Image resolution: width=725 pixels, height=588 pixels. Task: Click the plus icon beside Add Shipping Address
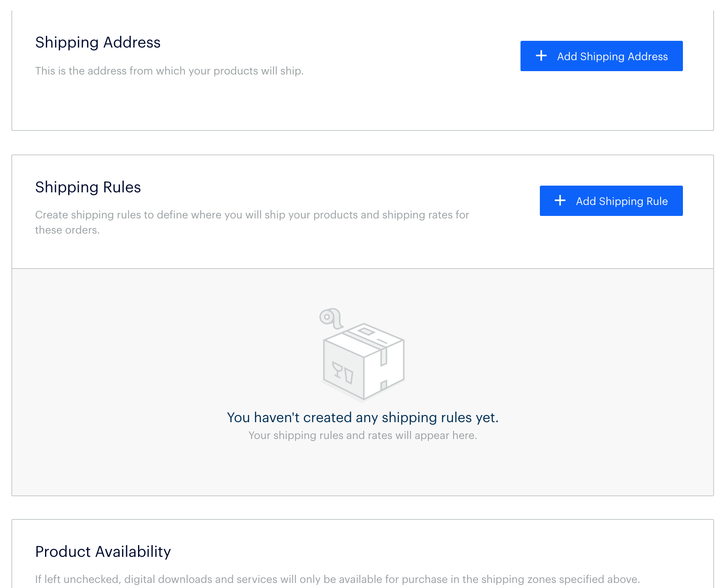(x=541, y=56)
